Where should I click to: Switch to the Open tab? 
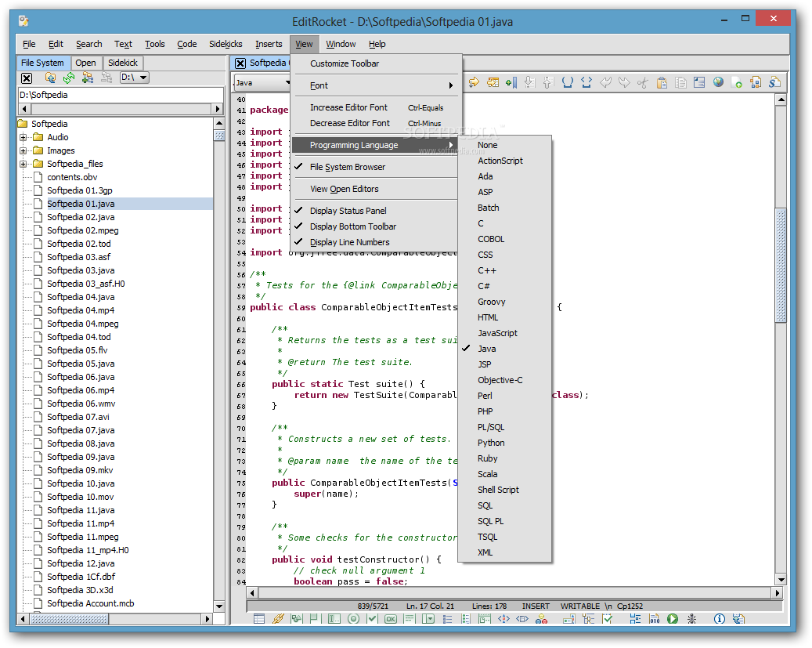coord(85,63)
